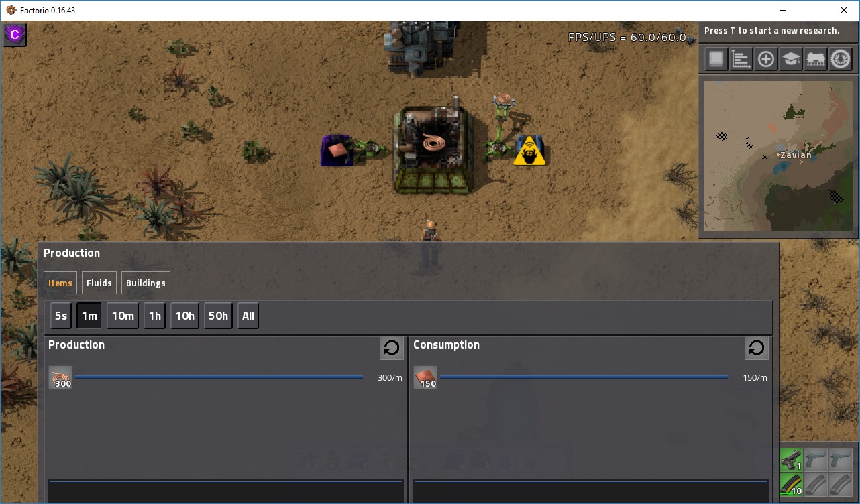Click the Consumption panel heading
860x504 pixels.
446,344
